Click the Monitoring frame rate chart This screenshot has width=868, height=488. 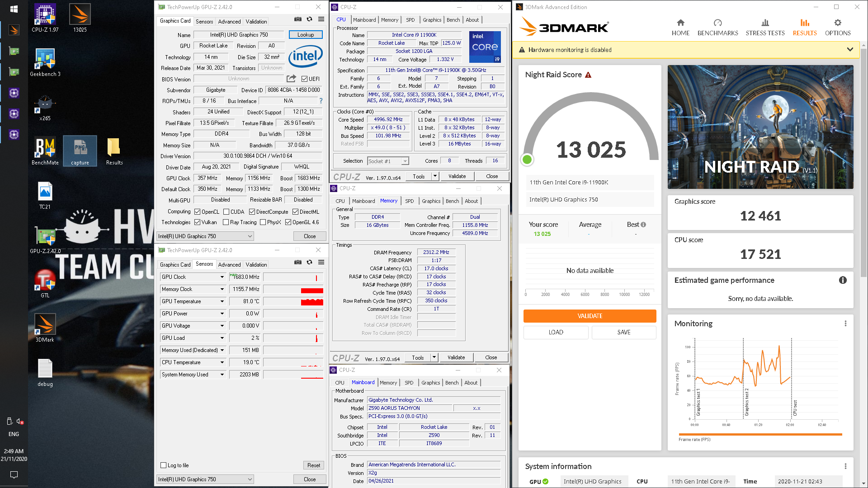coord(760,384)
